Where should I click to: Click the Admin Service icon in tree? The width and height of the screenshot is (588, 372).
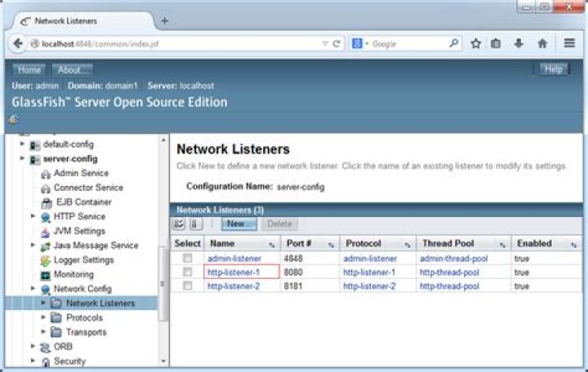(46, 174)
